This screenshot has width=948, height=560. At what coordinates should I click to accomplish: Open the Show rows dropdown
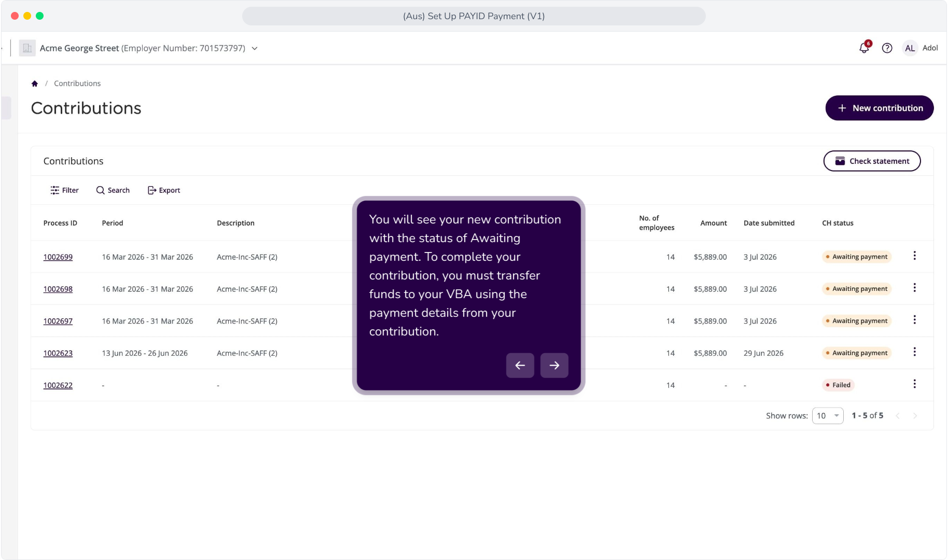[828, 416]
